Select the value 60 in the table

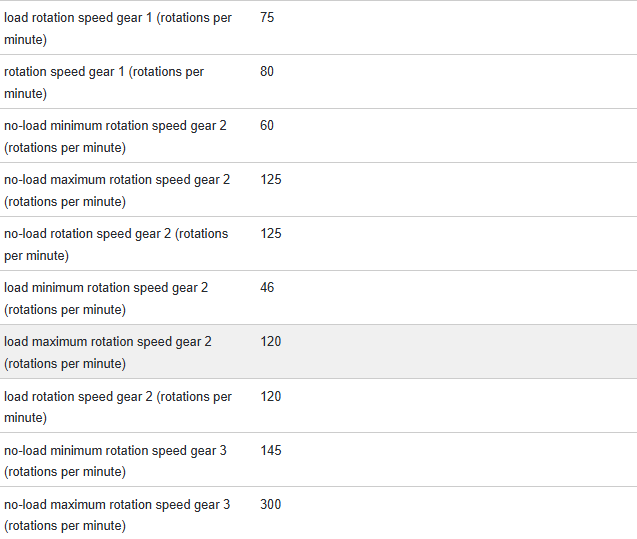267,126
